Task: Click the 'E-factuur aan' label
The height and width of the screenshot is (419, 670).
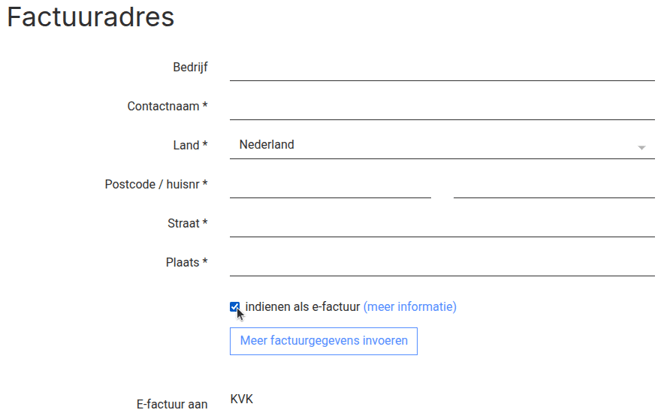Action: tap(172, 404)
